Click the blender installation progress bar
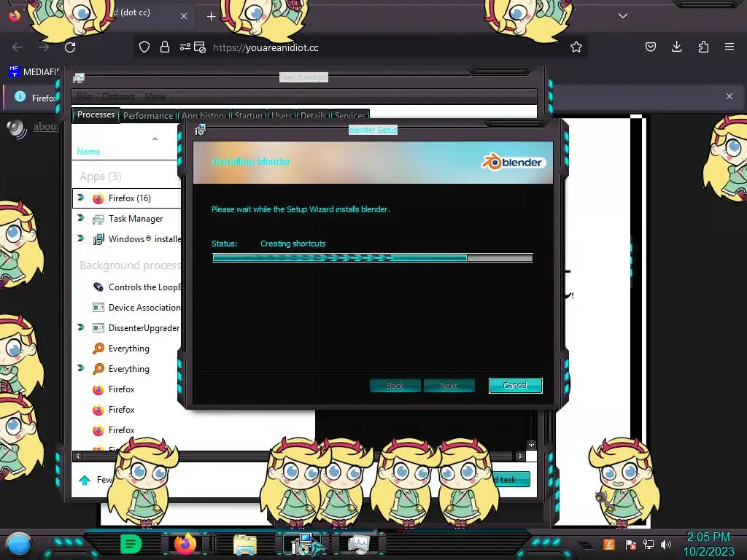This screenshot has width=747, height=560. (x=373, y=257)
